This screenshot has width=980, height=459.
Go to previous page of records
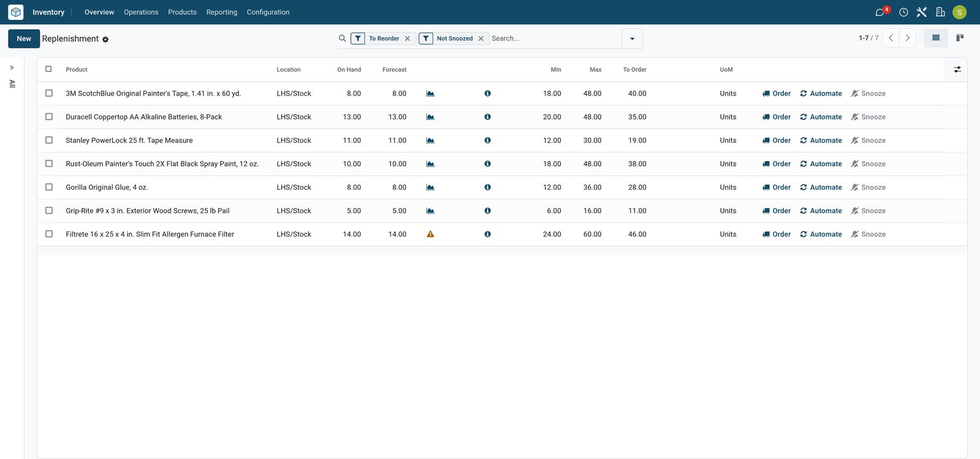[891, 38]
